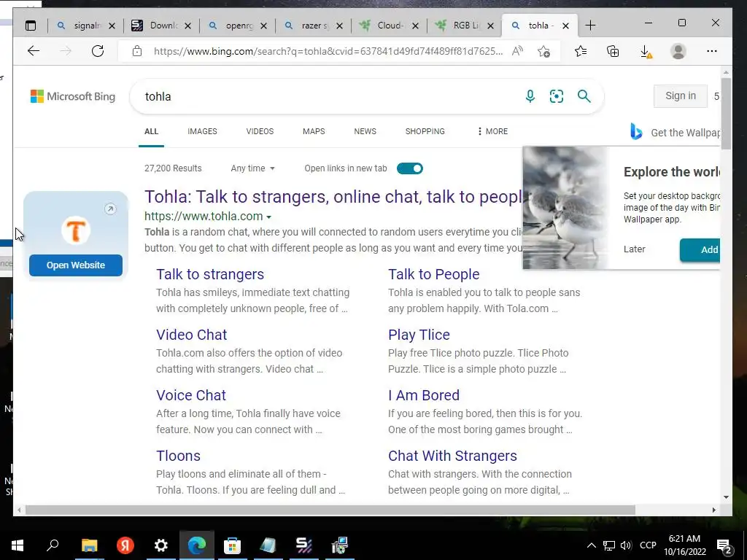Add this page to favorites star icon
This screenshot has height=560, width=747.
[543, 51]
